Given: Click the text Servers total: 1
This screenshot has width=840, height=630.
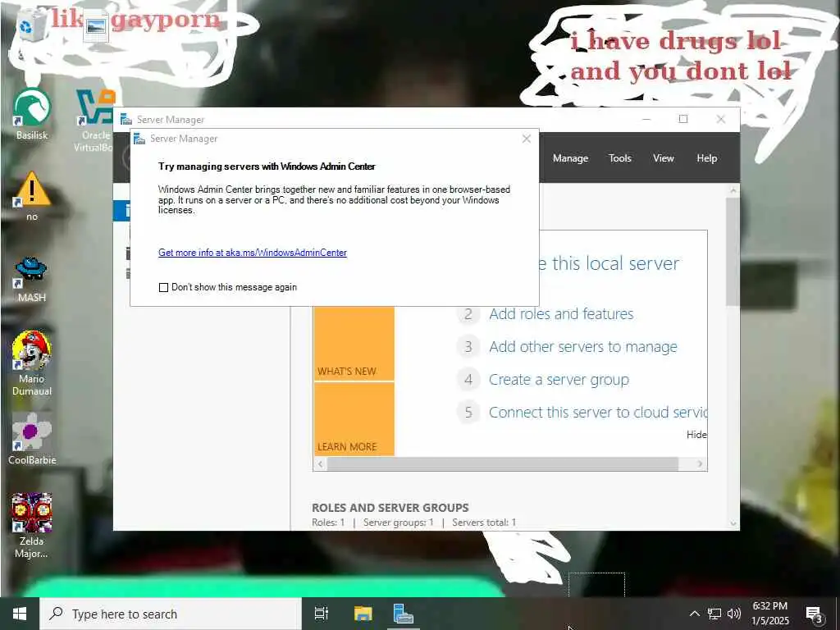Looking at the screenshot, I should 484,523.
